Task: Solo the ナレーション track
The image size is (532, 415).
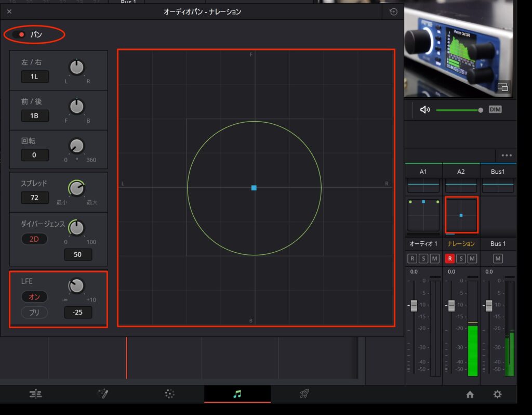Action: pyautogui.click(x=461, y=258)
